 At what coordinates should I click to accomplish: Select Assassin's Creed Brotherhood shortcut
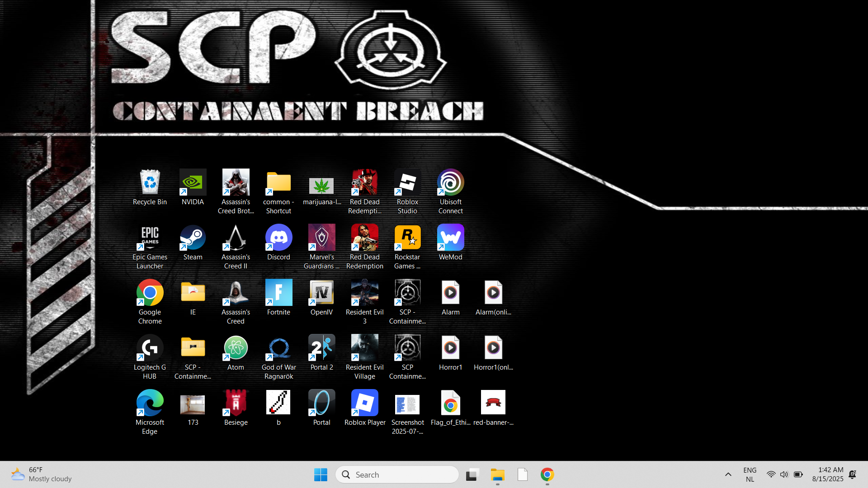point(236,192)
